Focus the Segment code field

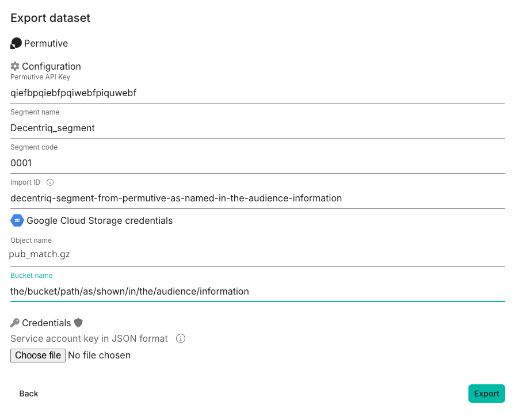[x=257, y=163]
